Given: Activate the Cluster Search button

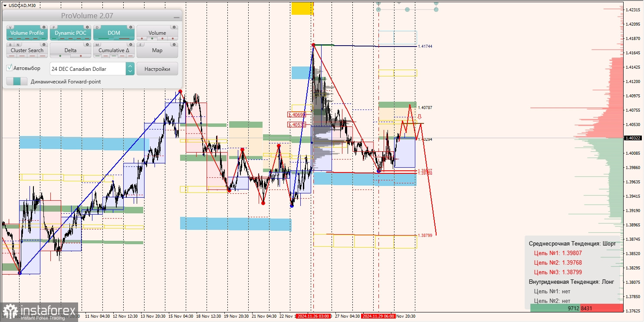Looking at the screenshot, I should coord(27,50).
